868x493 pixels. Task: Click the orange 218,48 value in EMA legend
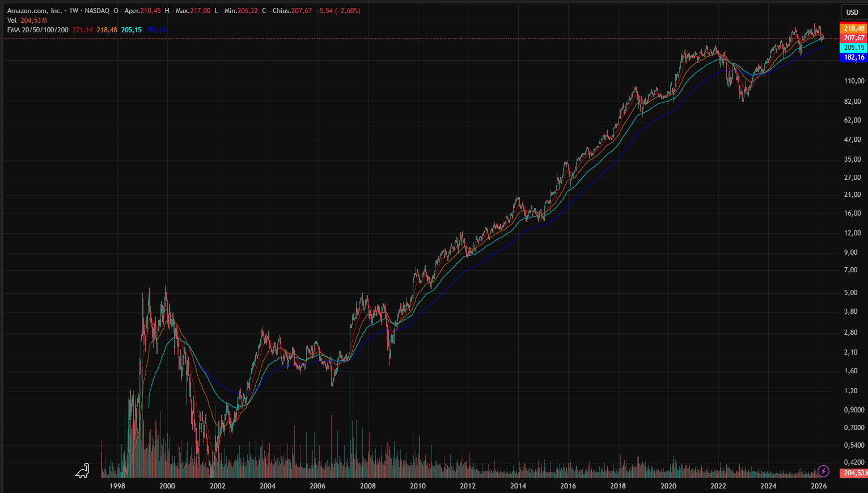107,30
